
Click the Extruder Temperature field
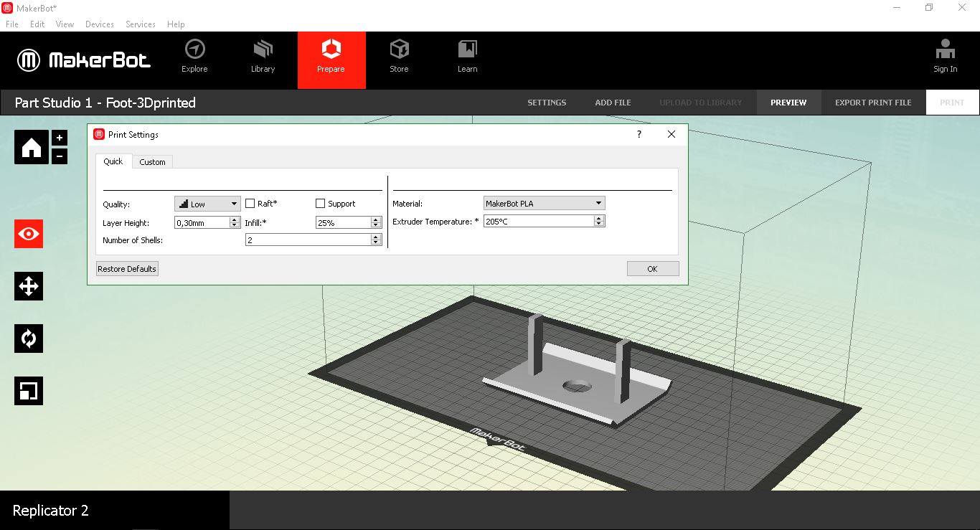pos(539,222)
